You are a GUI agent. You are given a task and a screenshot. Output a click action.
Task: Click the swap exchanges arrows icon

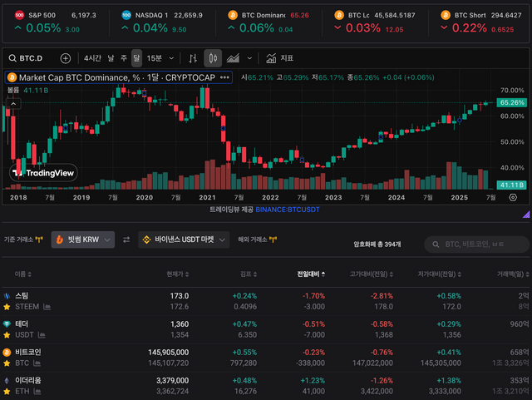pos(126,240)
